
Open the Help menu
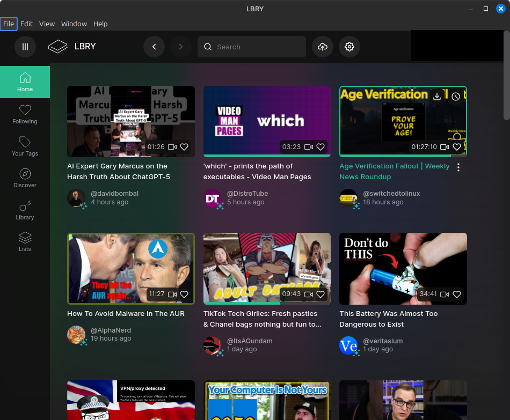100,24
